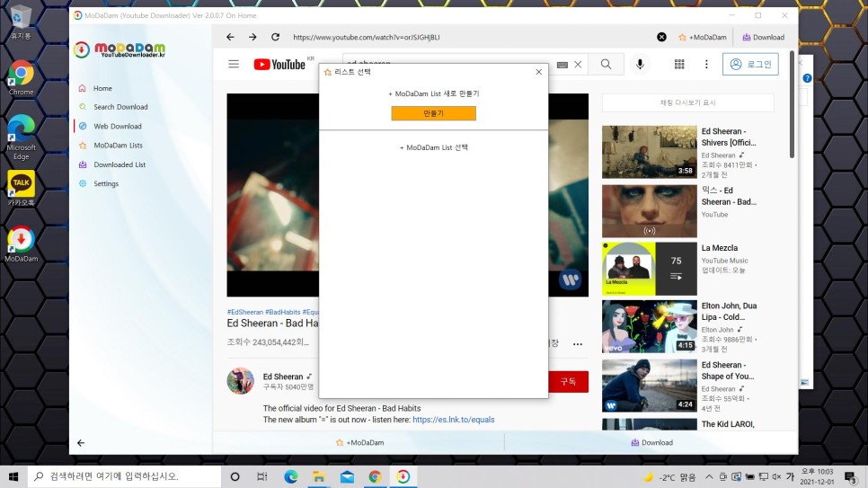
Task: Open YouTube hamburger menu
Action: tap(234, 64)
